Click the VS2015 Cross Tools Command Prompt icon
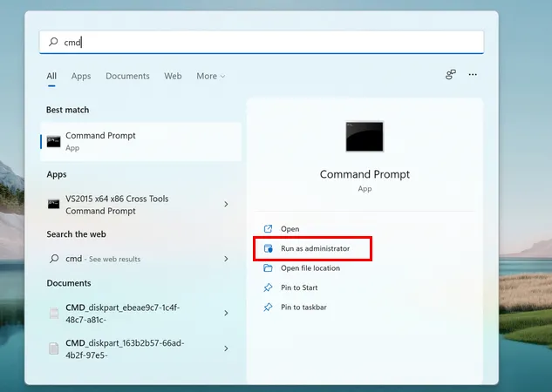 [x=54, y=204]
